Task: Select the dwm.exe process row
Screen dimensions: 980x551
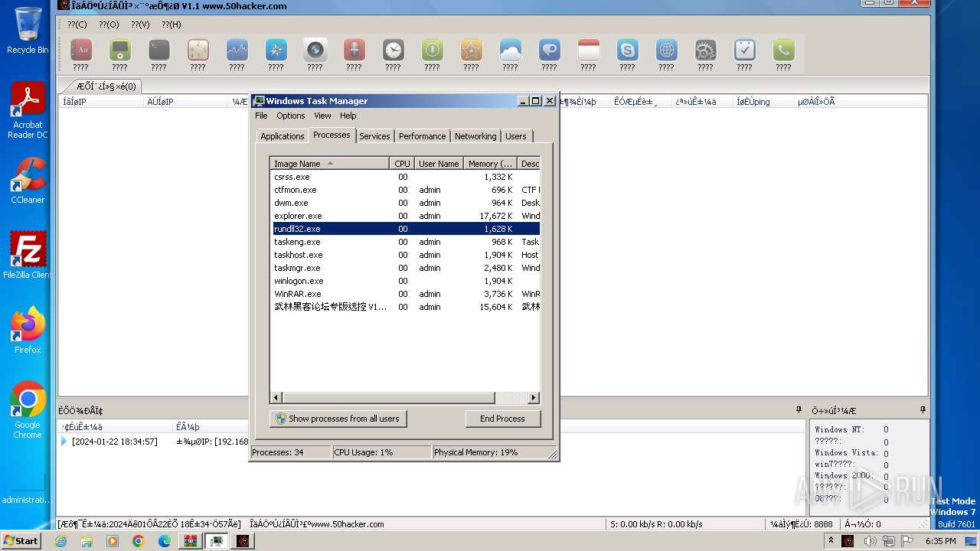Action: pos(406,203)
